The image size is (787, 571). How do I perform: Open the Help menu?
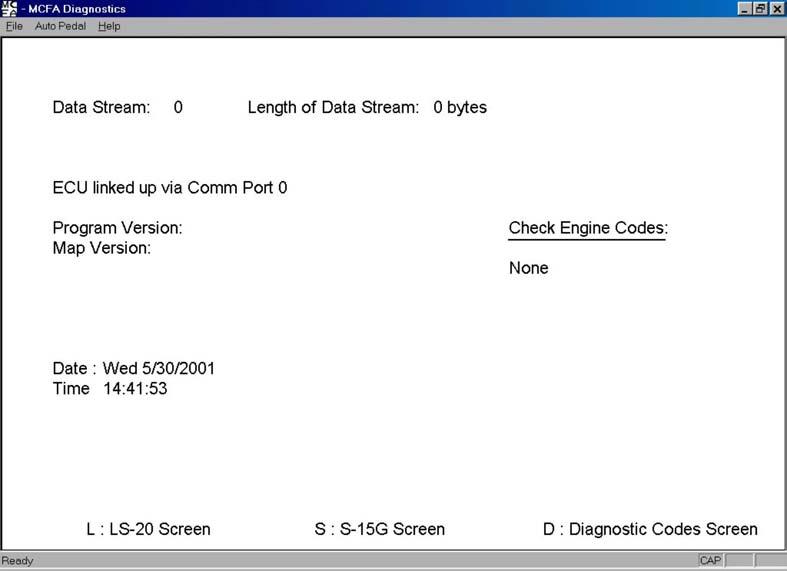coord(109,26)
